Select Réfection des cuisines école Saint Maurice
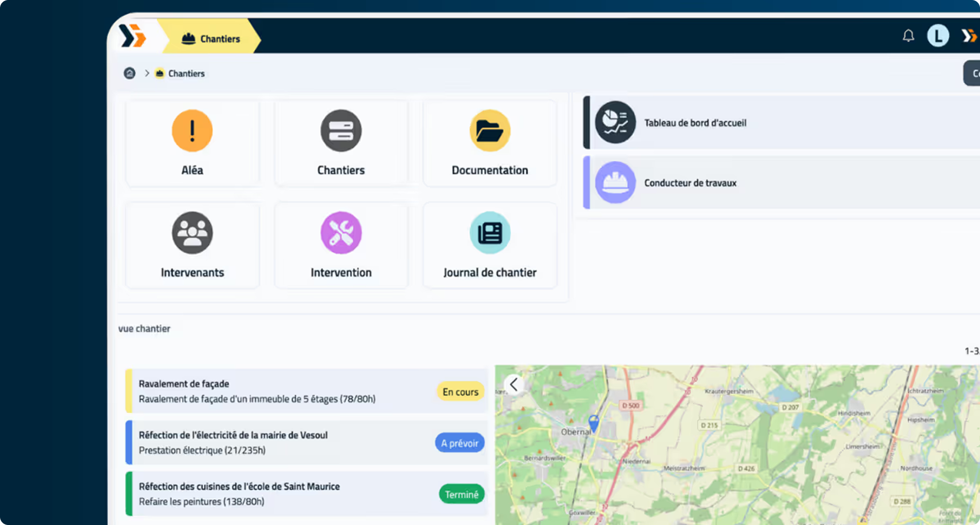 306,494
